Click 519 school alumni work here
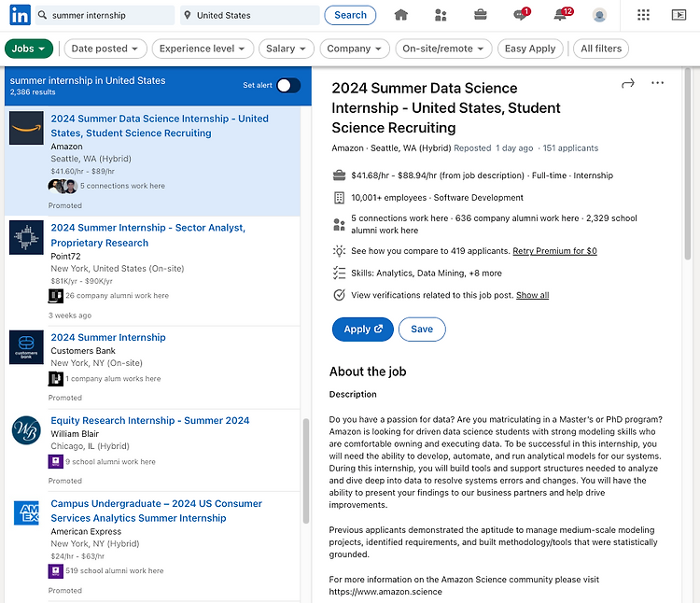Viewport: 700px width, 603px height. [114, 571]
